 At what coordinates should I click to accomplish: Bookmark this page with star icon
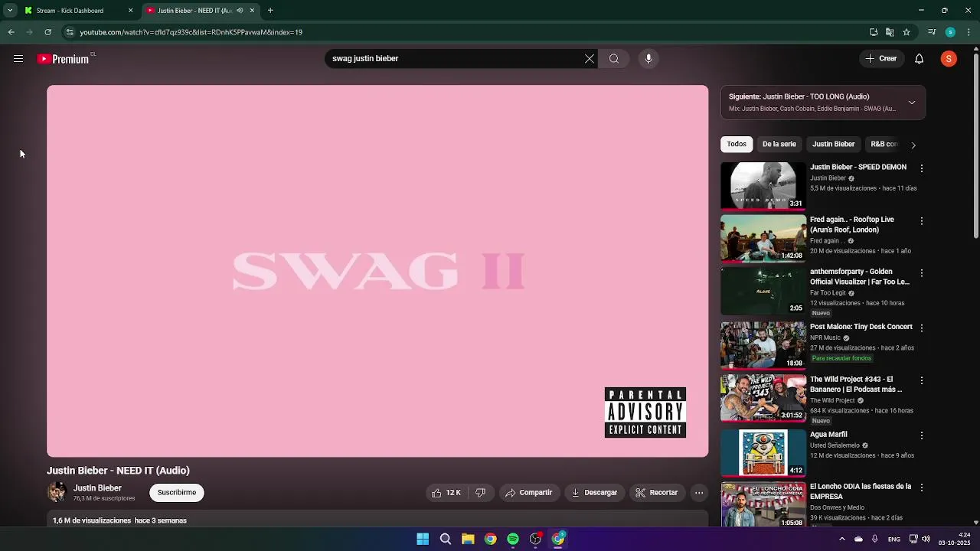coord(906,32)
